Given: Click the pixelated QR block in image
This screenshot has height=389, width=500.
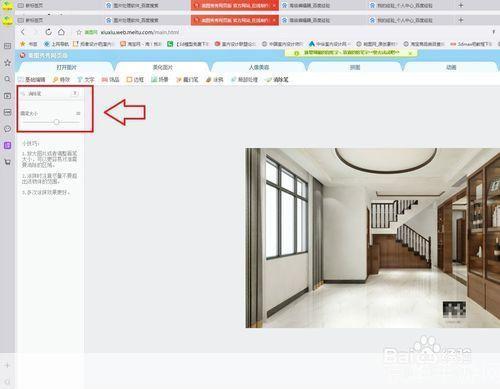Looking at the screenshot, I should [454, 310].
